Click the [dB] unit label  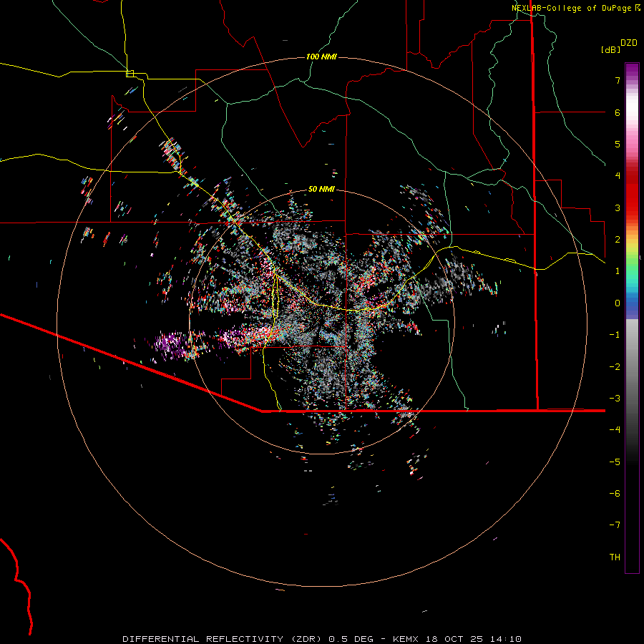(610, 49)
